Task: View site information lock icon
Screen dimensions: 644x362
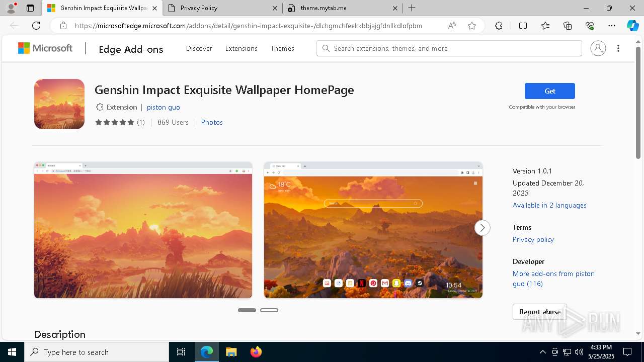Action: 63,26
